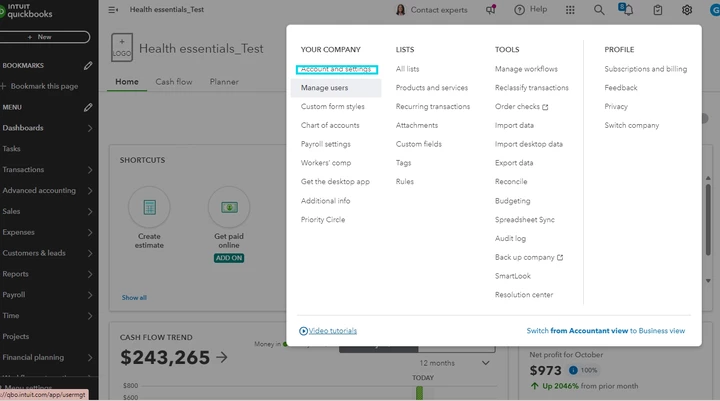Screen dimensions: 720x401
Task: Expand the Sales menu chevron
Action: pos(90,212)
